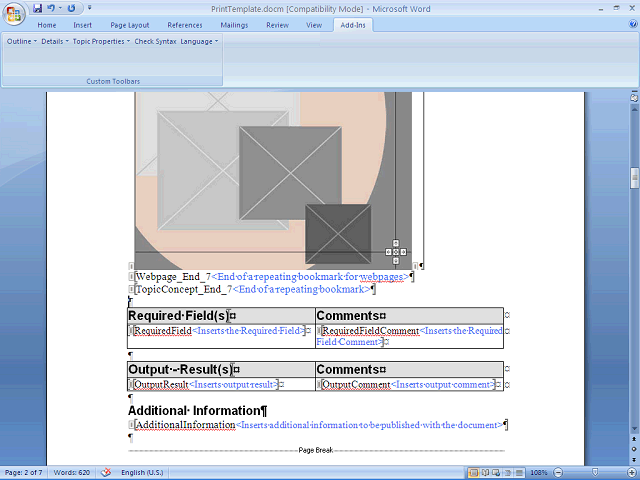Viewport: 640px width, 480px height.
Task: Expand the Outline dropdown in Custom Toolbars
Action: point(22,41)
